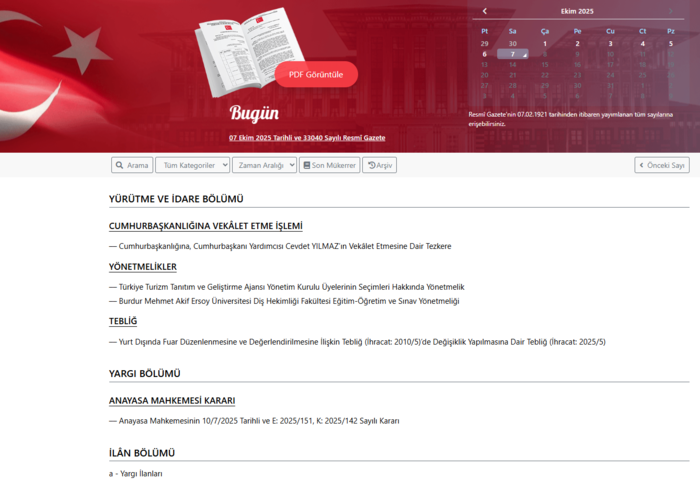Click the history icon in Arşiv
Viewport: 700px width, 480px height.
click(x=371, y=165)
